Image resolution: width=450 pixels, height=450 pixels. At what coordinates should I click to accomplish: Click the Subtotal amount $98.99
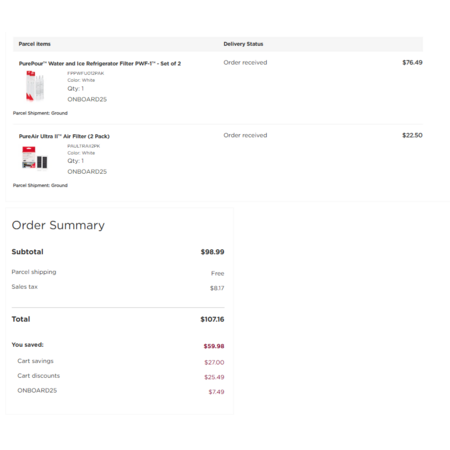point(212,252)
